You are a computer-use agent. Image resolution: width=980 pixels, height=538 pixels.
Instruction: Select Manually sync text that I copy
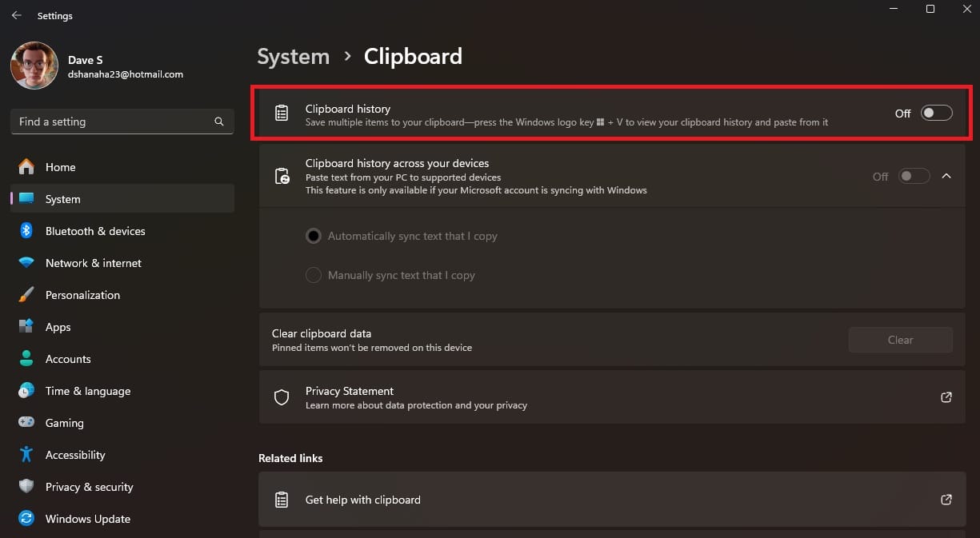(x=313, y=274)
